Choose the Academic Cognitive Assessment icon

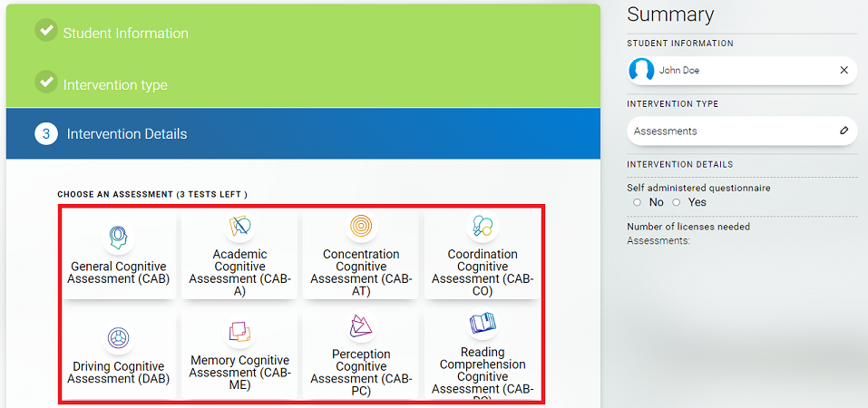239,226
